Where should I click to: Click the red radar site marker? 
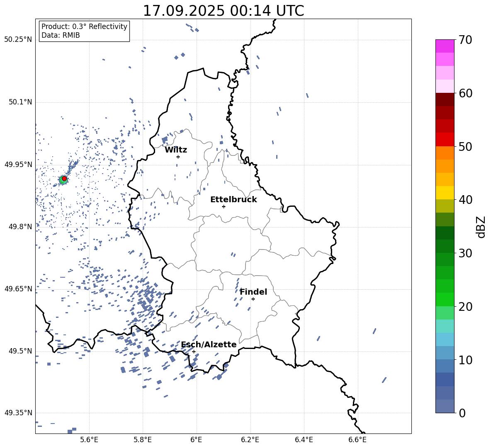[x=64, y=179]
